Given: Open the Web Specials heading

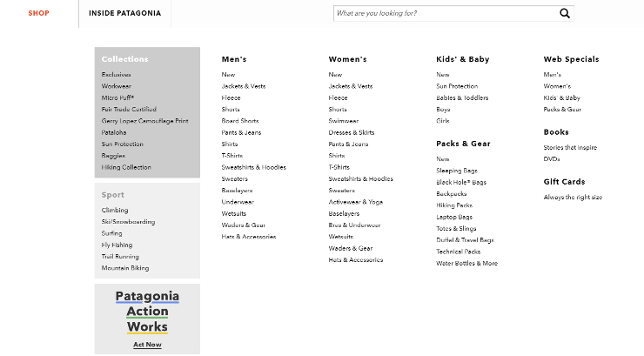Looking at the screenshot, I should point(571,59).
